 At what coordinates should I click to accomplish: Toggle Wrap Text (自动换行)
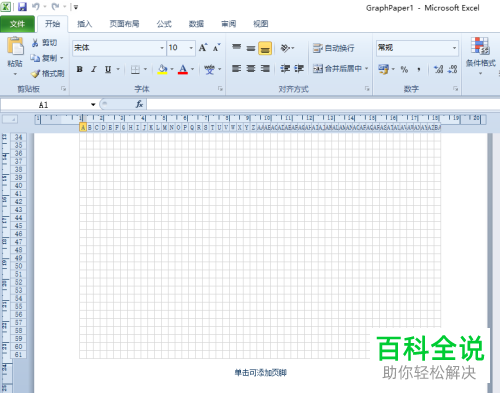coord(333,48)
